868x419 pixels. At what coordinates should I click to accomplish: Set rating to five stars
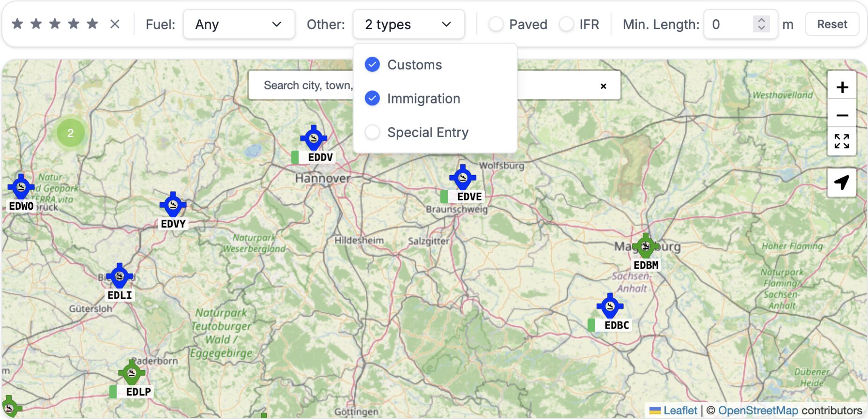pyautogui.click(x=93, y=24)
